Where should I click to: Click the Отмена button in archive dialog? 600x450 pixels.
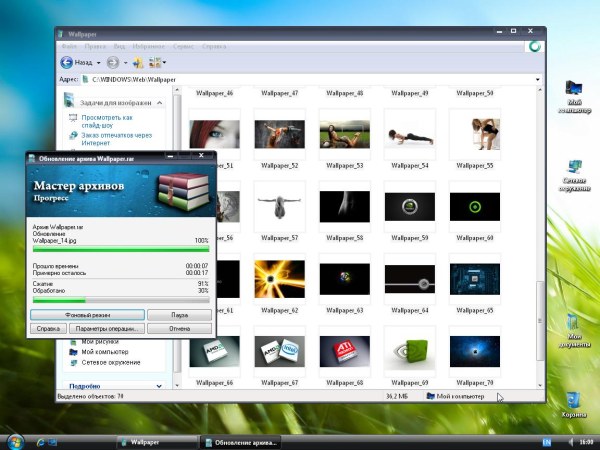179,327
